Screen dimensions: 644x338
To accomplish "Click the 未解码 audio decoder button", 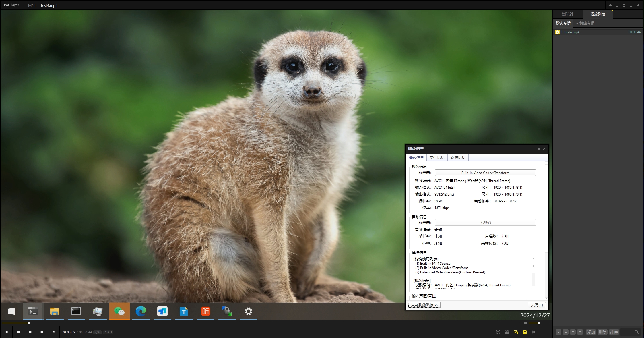I will [485, 222].
